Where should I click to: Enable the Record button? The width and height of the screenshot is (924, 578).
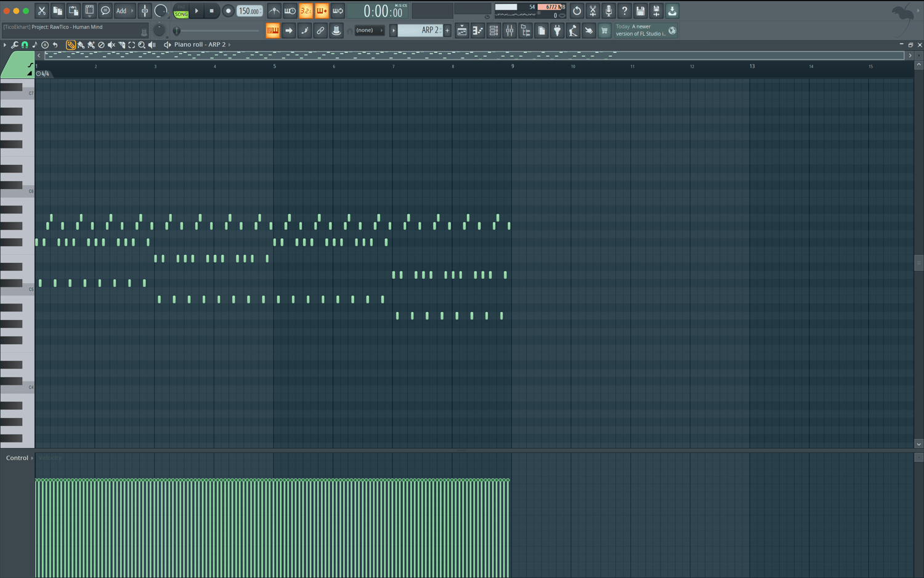pyautogui.click(x=228, y=11)
